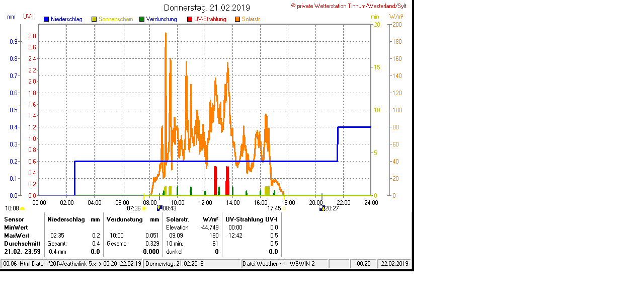
Task: Click the Elevation label in Solarstr. column
Action: coord(177,228)
